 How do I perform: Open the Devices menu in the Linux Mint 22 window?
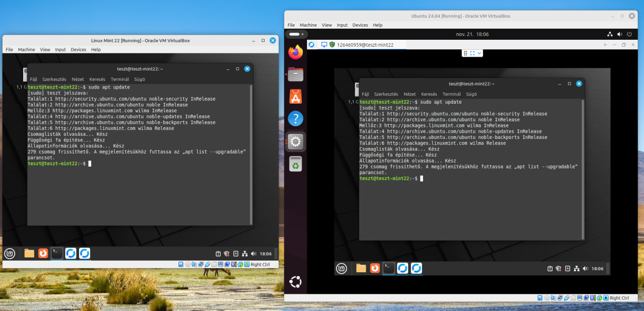pyautogui.click(x=78, y=50)
